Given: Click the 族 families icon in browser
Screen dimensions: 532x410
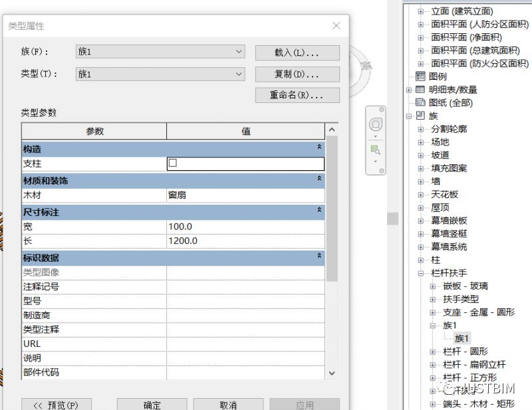Looking at the screenshot, I should pos(420,116).
